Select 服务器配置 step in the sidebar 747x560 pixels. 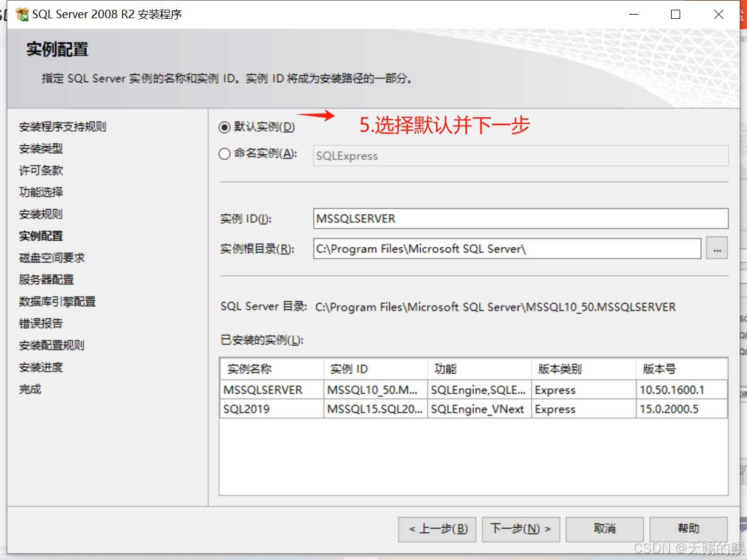(46, 280)
